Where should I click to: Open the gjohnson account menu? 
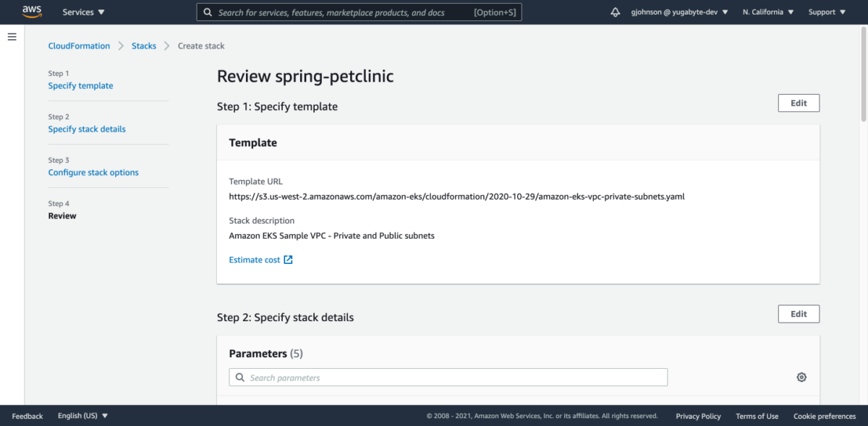click(x=678, y=12)
